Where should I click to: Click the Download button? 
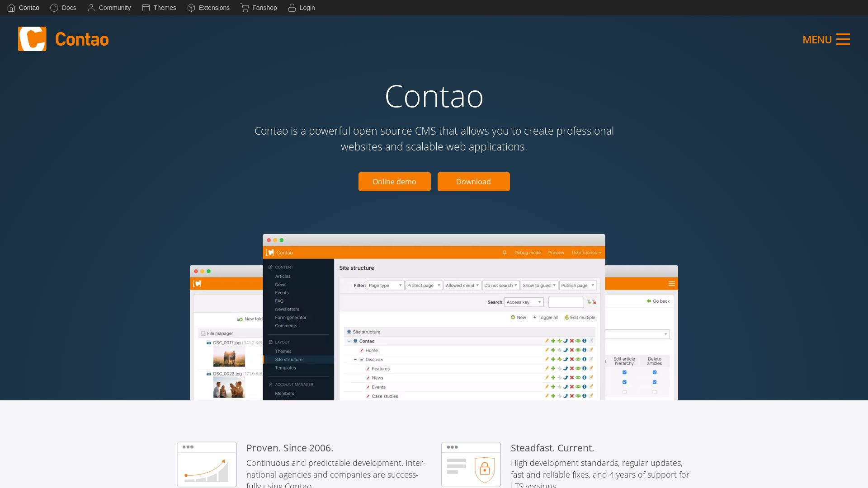click(474, 182)
